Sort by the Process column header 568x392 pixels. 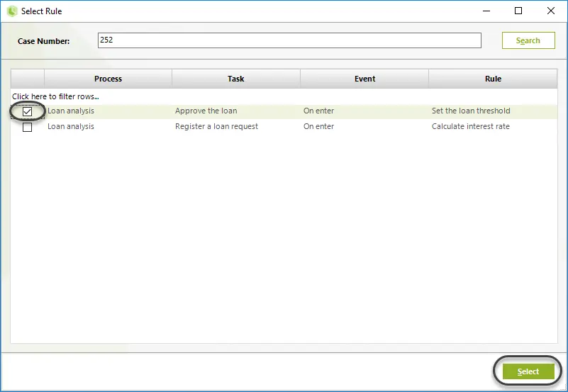108,79
